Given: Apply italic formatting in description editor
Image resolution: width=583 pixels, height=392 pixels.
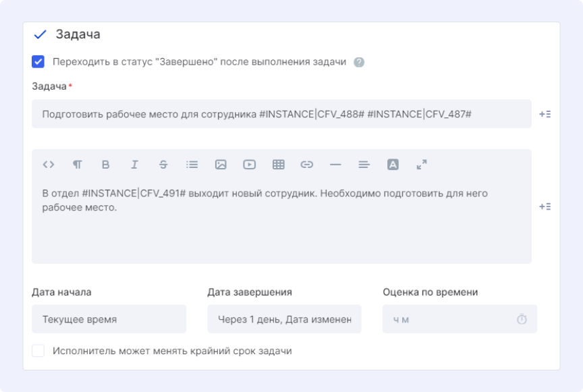Looking at the screenshot, I should [134, 164].
